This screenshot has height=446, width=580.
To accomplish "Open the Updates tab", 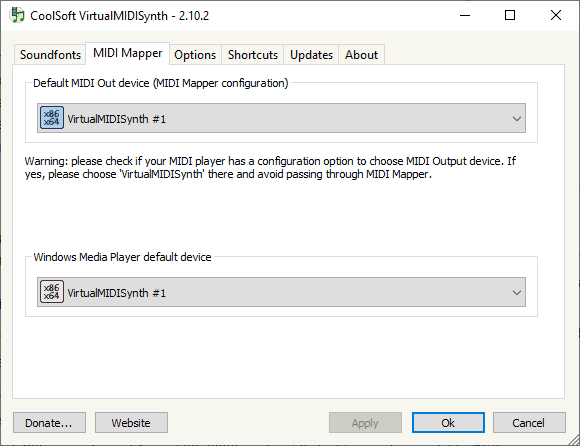I will tap(311, 55).
